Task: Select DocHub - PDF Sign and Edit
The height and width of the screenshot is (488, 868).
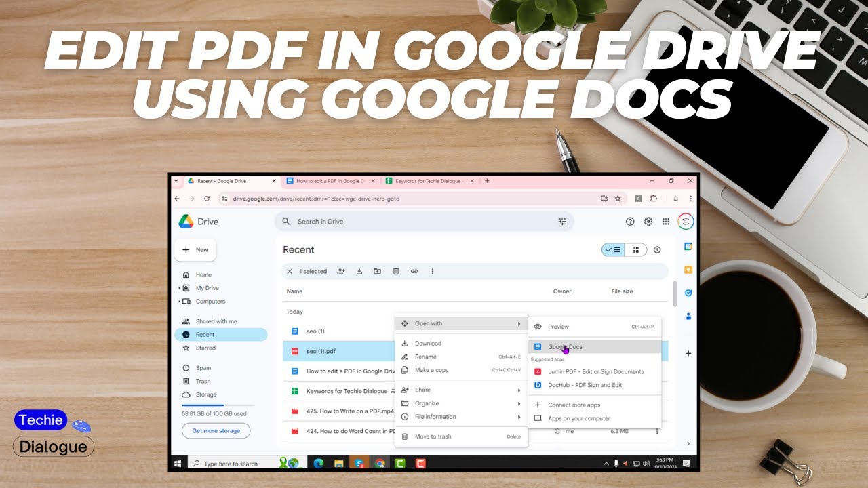Action: coord(595,385)
